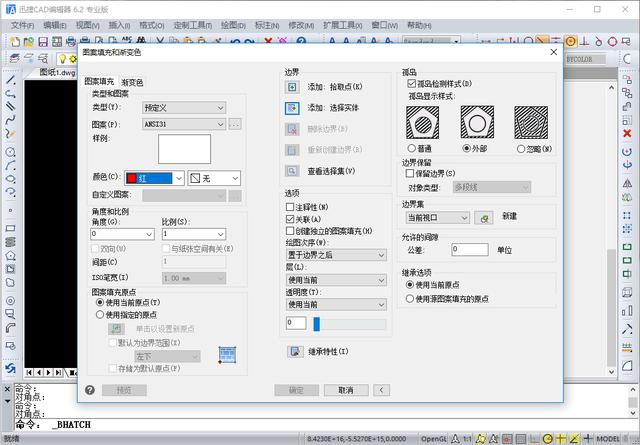This screenshot has height=445, width=640.
Task: Click the collapse dialog arrow button
Action: (x=381, y=390)
